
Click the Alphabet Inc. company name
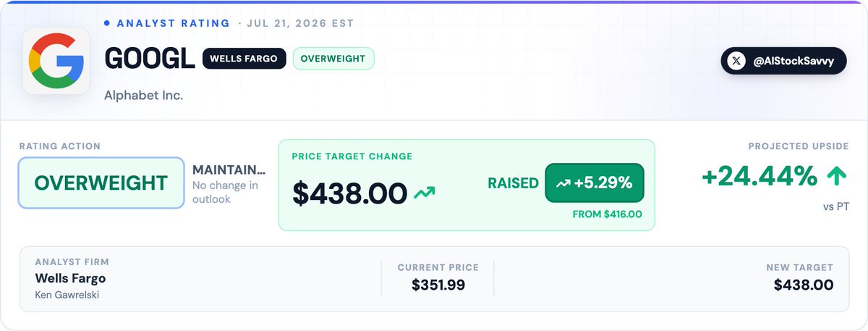[143, 95]
